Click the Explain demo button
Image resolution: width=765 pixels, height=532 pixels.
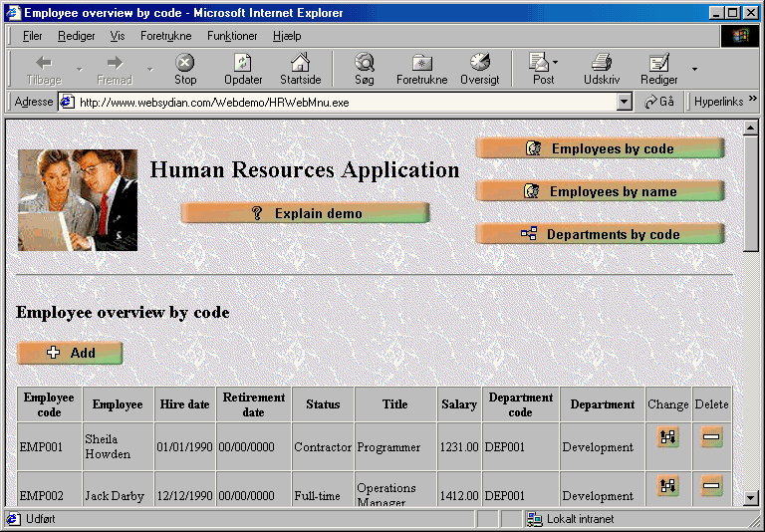306,213
